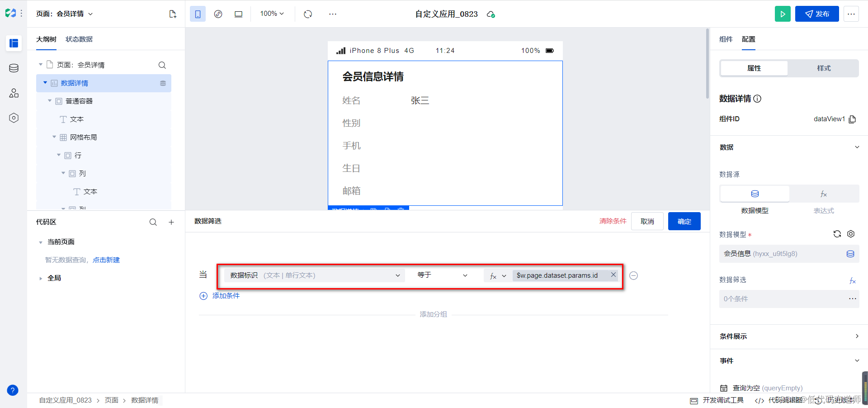
Task: Switch to mini program preview mode
Action: 218,14
